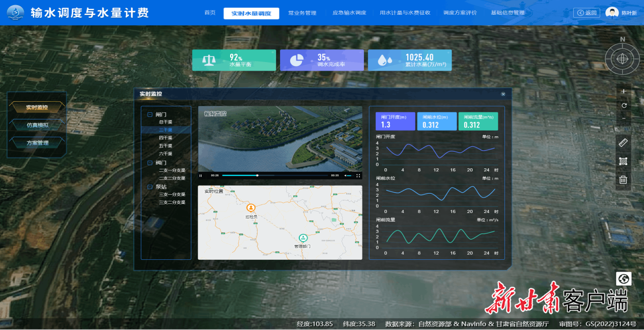Open video fullscreen mode
The height and width of the screenshot is (330, 644).
tap(358, 175)
